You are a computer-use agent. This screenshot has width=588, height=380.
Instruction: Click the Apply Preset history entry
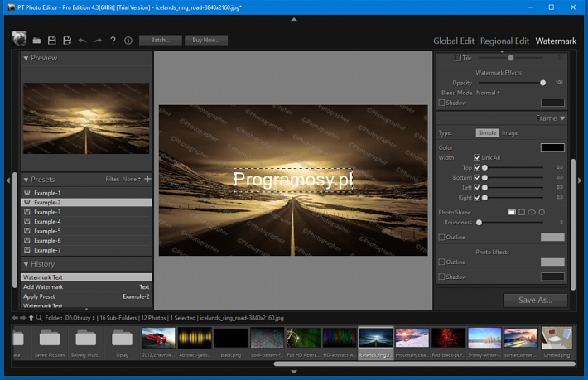point(86,296)
